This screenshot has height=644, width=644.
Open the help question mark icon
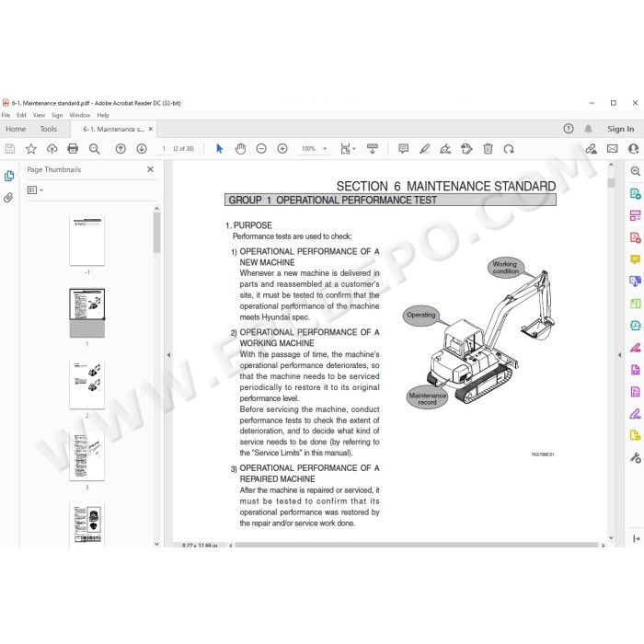point(568,129)
